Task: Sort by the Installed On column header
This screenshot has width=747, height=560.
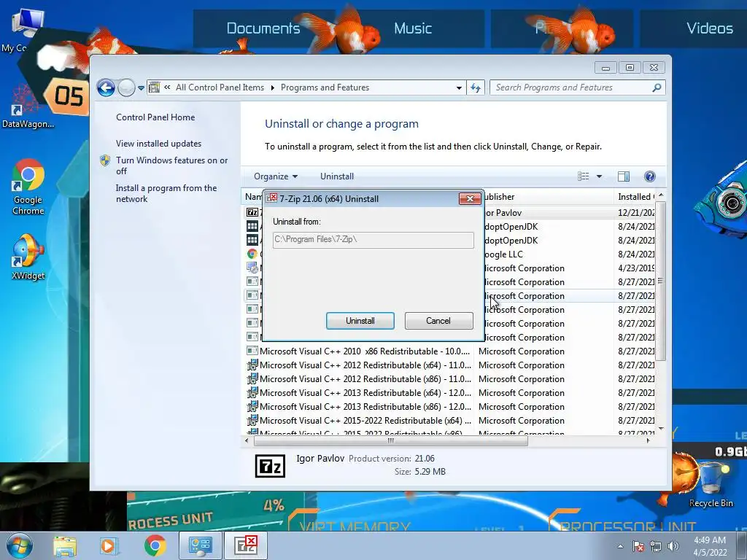Action: pos(636,197)
